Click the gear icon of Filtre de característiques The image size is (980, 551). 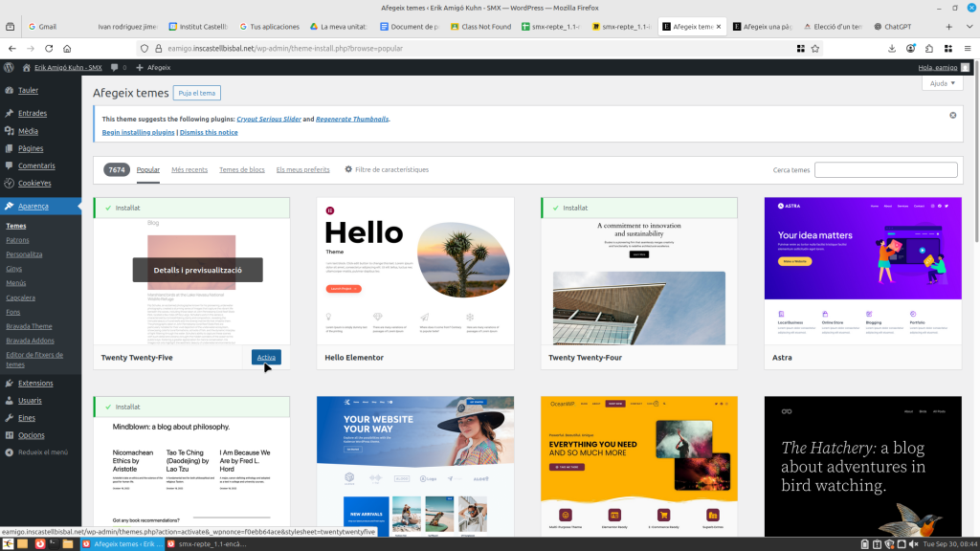[348, 169]
